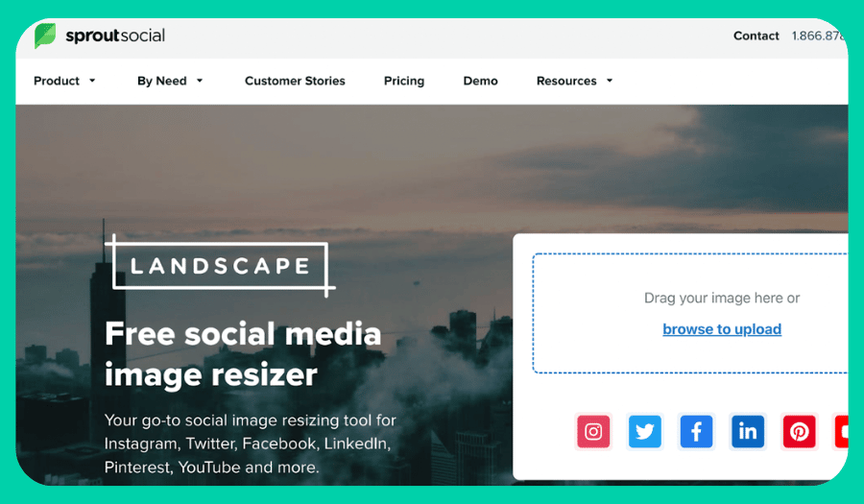The width and height of the screenshot is (864, 504).
Task: Click the dashed image drop zone
Action: click(x=690, y=313)
